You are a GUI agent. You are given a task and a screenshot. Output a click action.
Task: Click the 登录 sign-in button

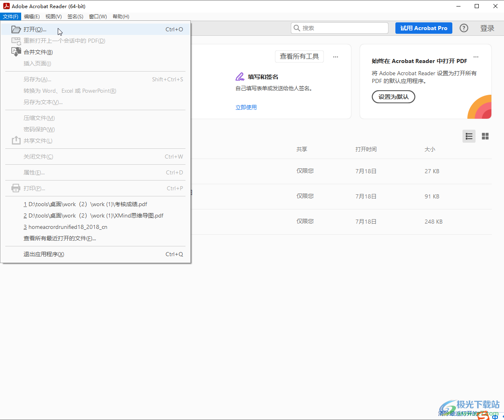click(487, 28)
